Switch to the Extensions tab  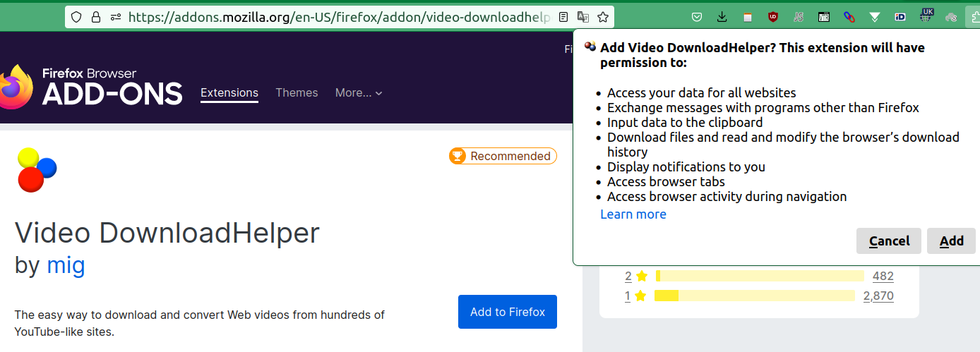[x=229, y=93]
